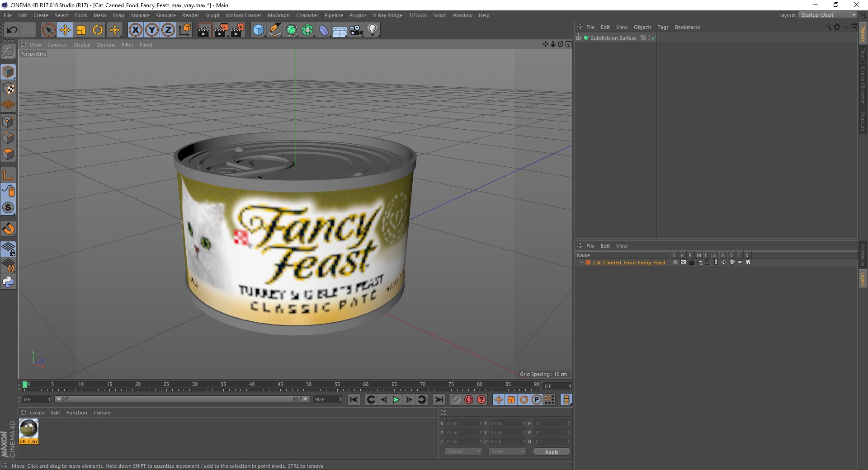Click the preview range slider bar
This screenshot has height=470, width=868.
[x=182, y=399]
